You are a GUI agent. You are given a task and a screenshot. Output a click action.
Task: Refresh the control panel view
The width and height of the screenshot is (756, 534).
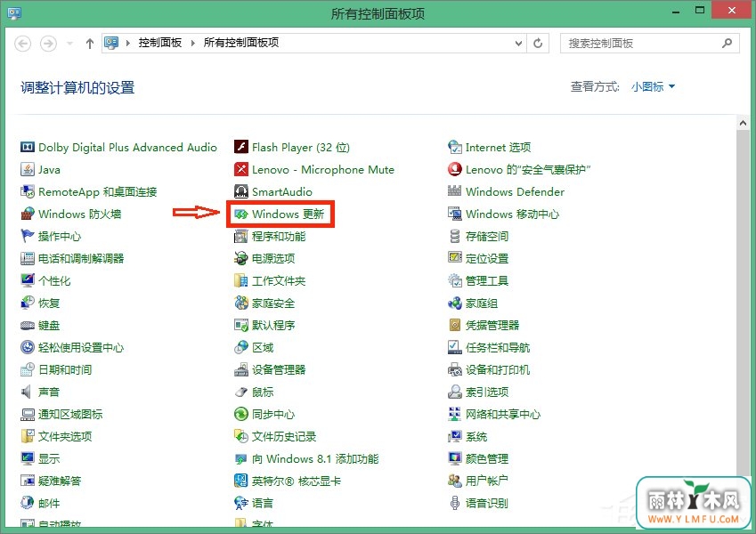point(538,44)
